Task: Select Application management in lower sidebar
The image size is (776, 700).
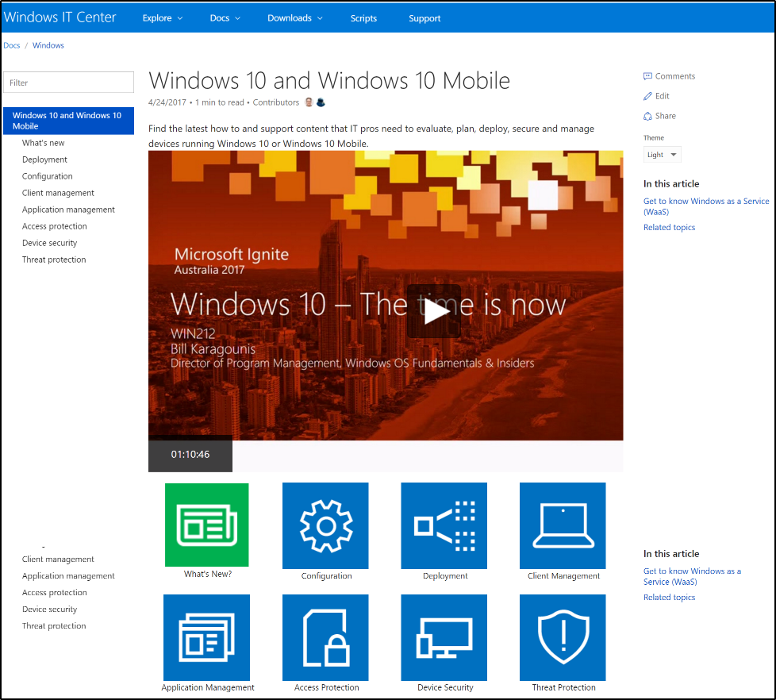Action: click(x=68, y=575)
